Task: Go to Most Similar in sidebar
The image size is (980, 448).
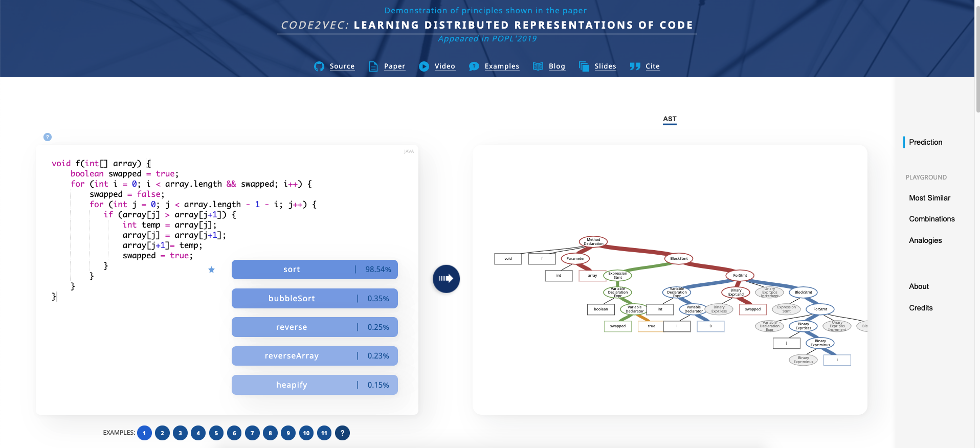Action: [x=929, y=198]
